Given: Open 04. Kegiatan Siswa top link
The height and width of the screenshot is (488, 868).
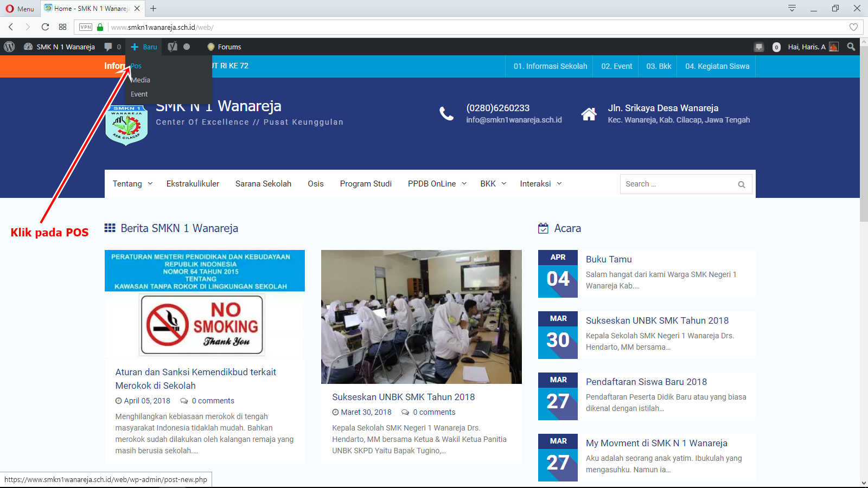Looking at the screenshot, I should coord(717,66).
